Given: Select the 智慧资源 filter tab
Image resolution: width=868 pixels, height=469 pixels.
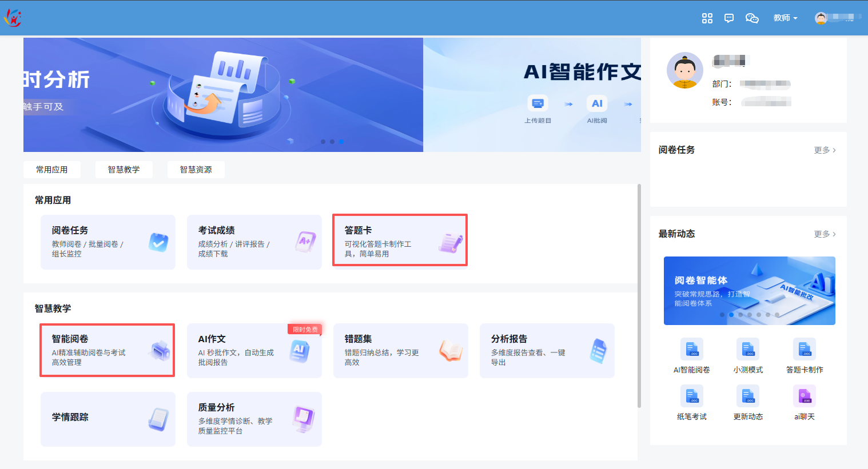Looking at the screenshot, I should click(196, 169).
